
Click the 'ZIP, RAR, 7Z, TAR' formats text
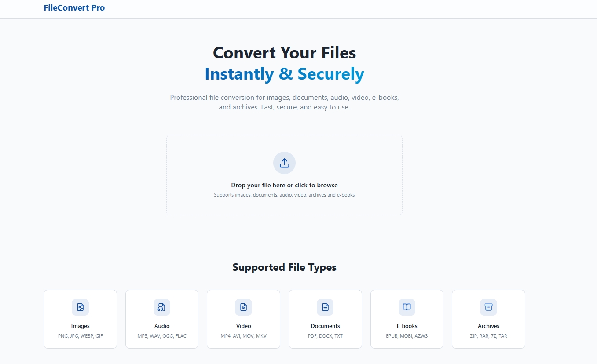(488, 336)
